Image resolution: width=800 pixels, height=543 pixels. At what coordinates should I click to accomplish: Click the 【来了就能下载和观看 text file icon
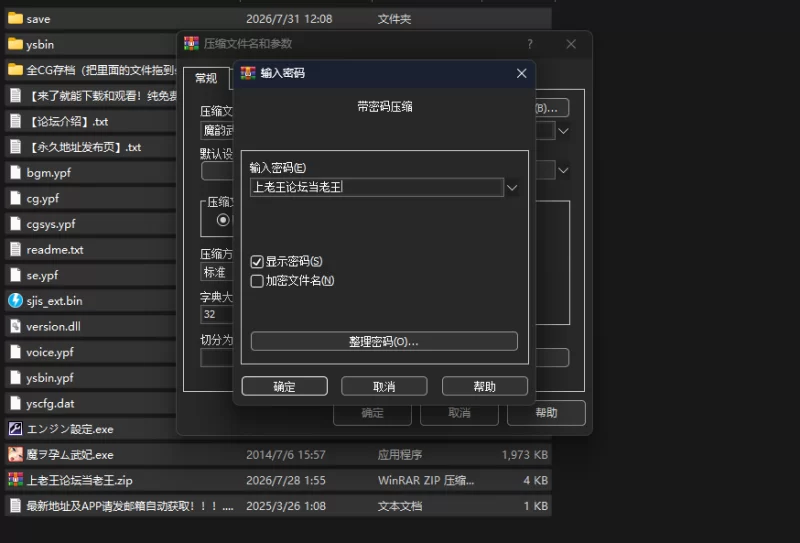pyautogui.click(x=15, y=95)
